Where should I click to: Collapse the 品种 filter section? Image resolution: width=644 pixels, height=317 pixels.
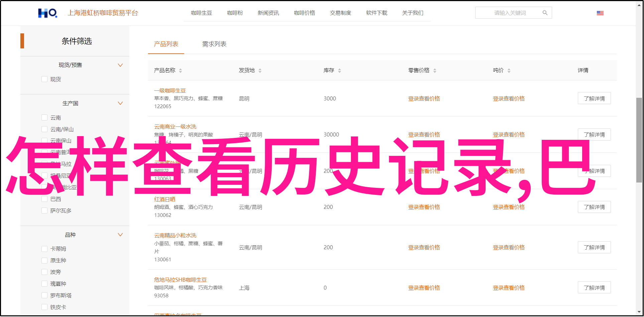(120, 235)
